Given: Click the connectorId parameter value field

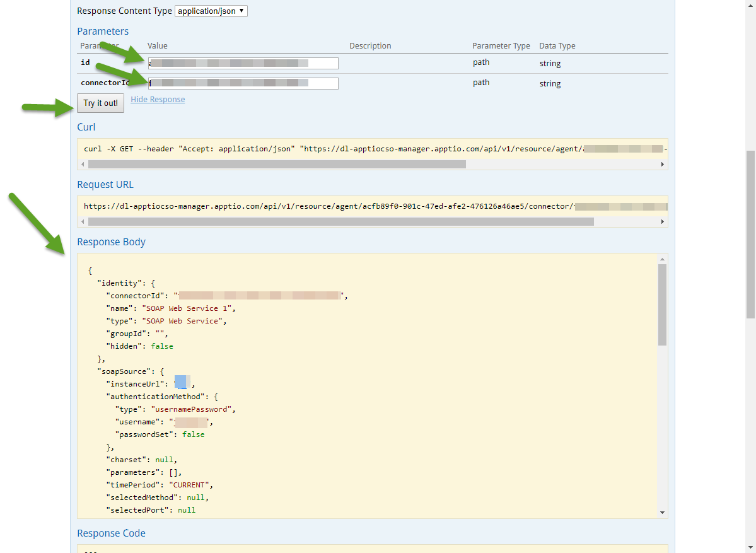Looking at the screenshot, I should (243, 83).
